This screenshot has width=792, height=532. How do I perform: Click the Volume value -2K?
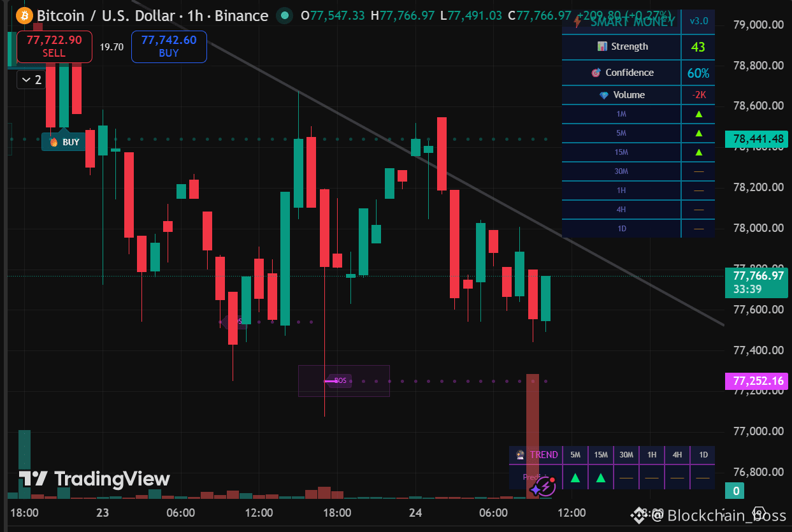698,95
